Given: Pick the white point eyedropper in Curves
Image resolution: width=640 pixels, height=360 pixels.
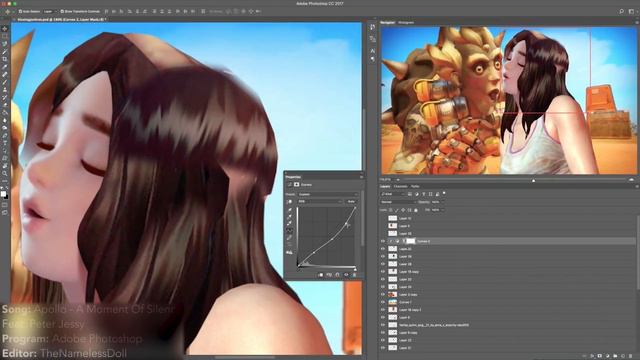Looking at the screenshot, I should (x=289, y=224).
